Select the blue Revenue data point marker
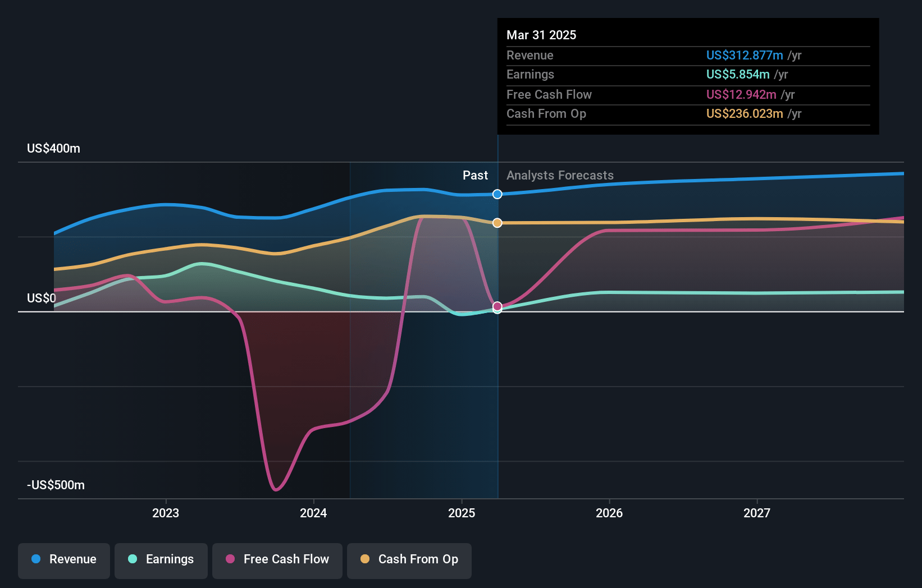Screen dimensions: 922x588 point(497,194)
